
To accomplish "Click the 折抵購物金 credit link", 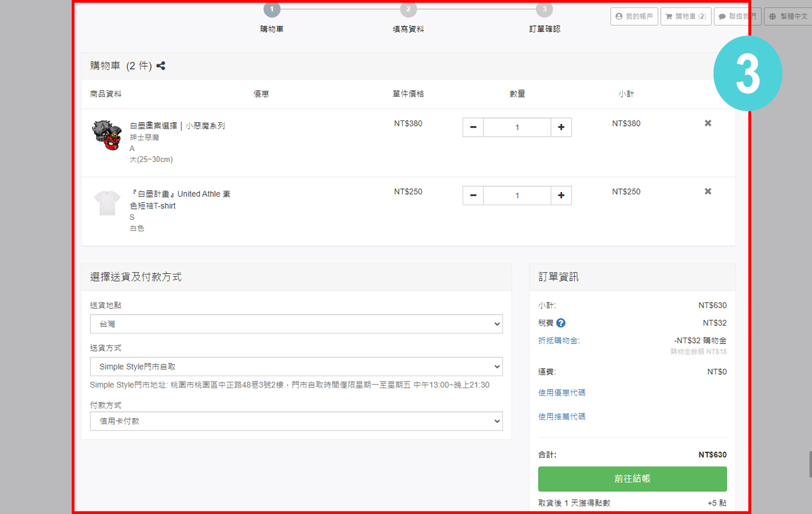I will [x=558, y=341].
